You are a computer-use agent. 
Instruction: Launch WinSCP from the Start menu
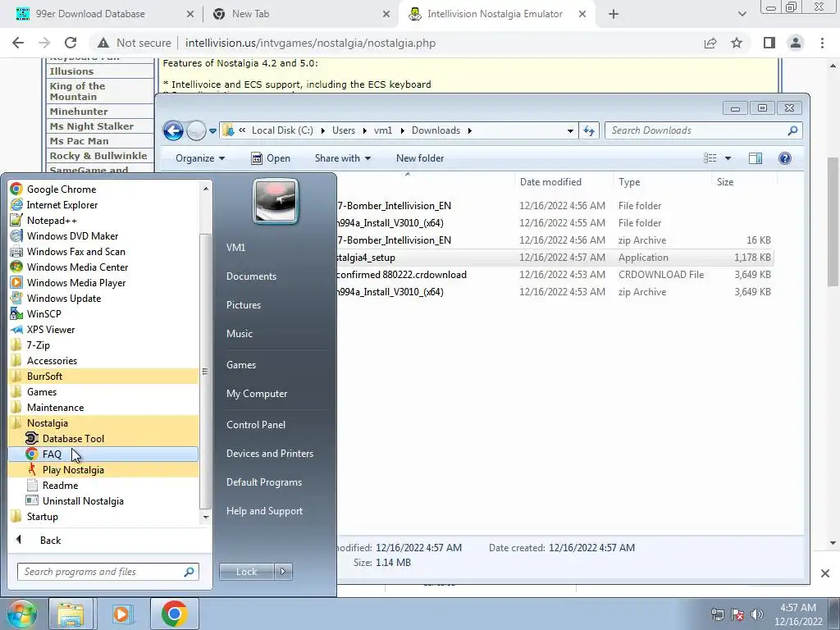[103, 314]
